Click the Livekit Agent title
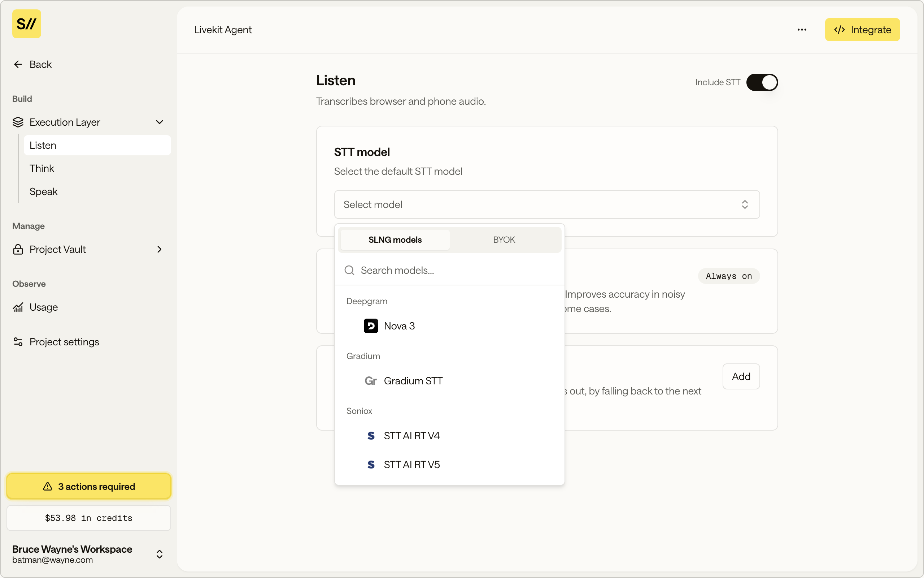The width and height of the screenshot is (924, 578). tap(223, 29)
